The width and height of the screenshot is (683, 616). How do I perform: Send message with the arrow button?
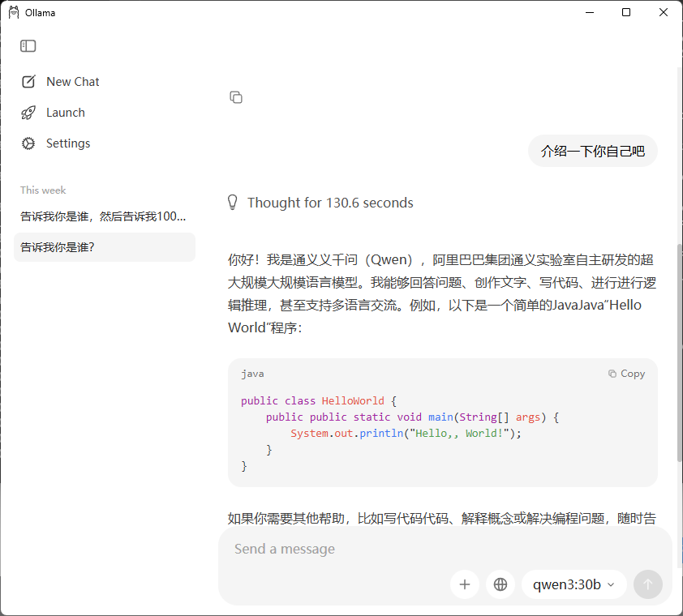point(648,584)
